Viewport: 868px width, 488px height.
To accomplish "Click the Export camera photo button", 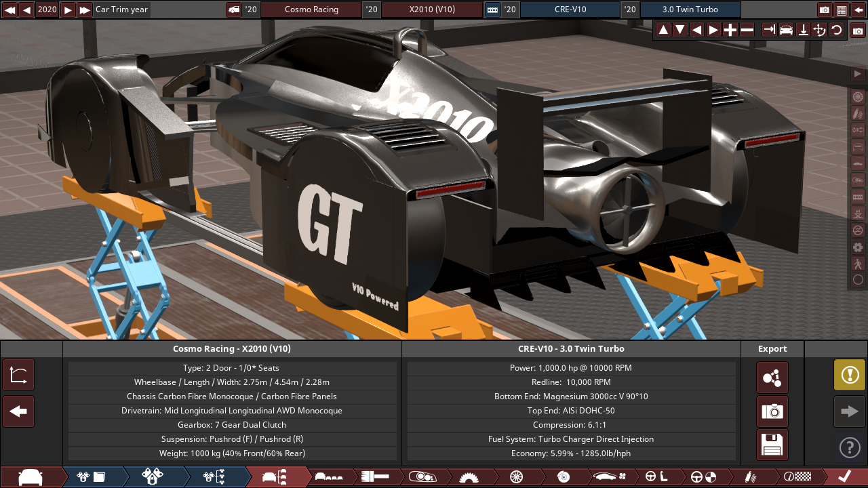I will pyautogui.click(x=772, y=411).
